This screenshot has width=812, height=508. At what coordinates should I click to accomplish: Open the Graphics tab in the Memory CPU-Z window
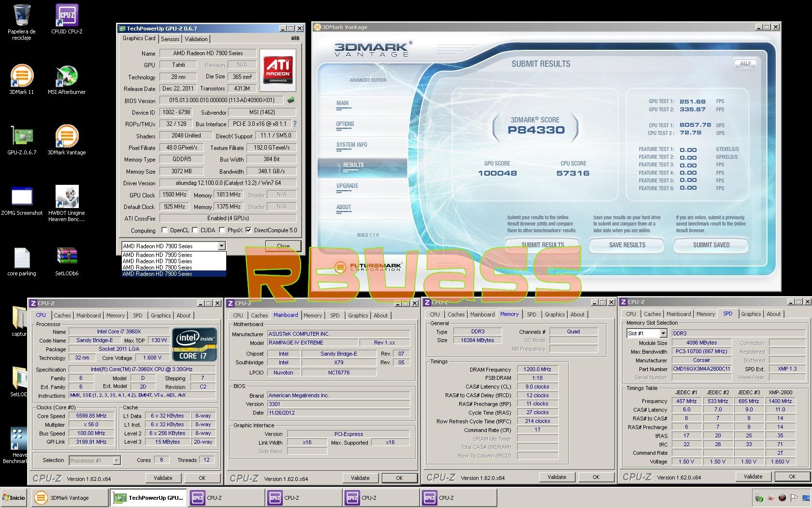(x=554, y=314)
